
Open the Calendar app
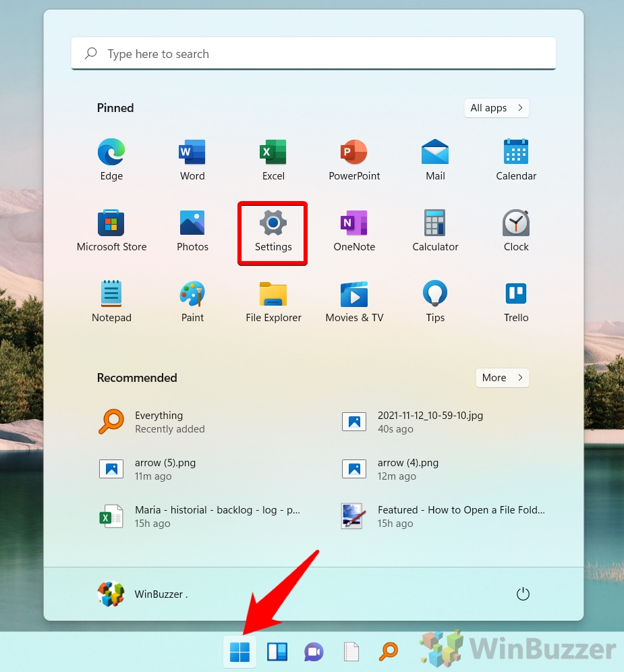point(516,159)
